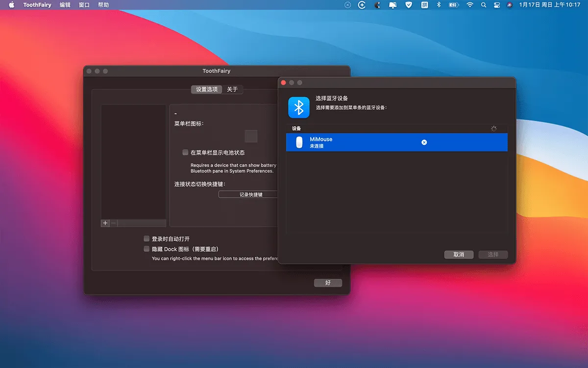Switch to the 关于 tab
The height and width of the screenshot is (368, 588).
click(x=232, y=89)
